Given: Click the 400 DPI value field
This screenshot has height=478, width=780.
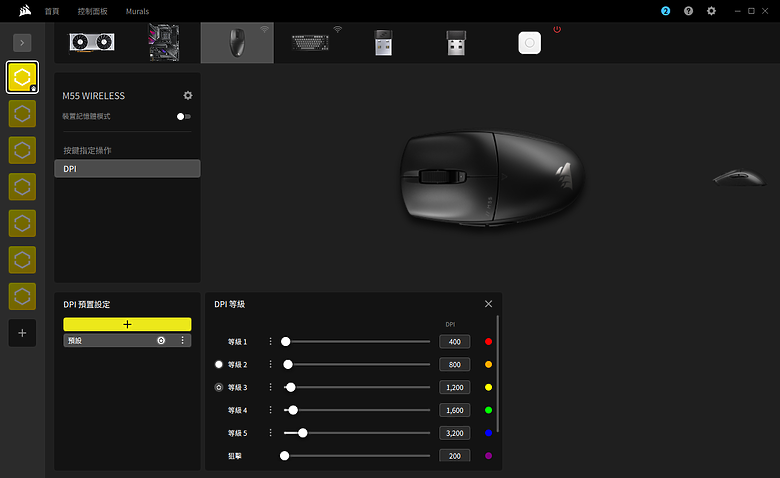Looking at the screenshot, I should 455,341.
